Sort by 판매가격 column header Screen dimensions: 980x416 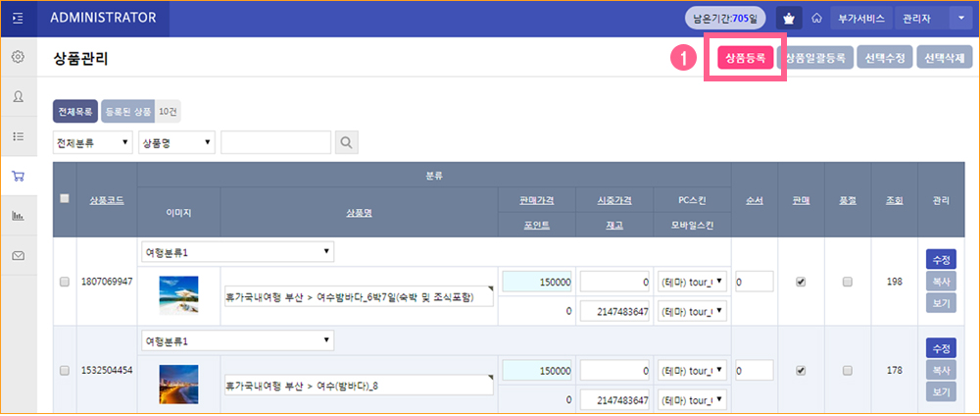(537, 200)
